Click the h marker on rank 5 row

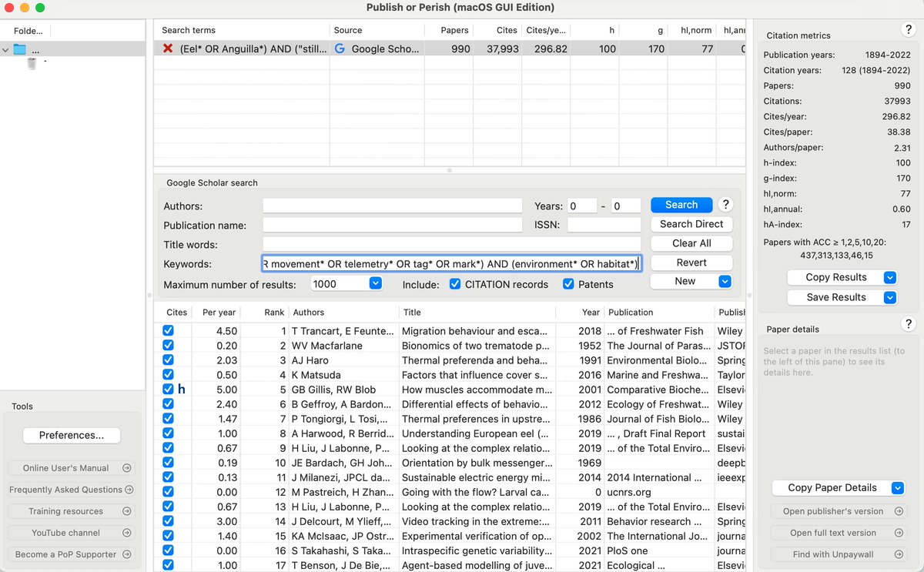182,390
